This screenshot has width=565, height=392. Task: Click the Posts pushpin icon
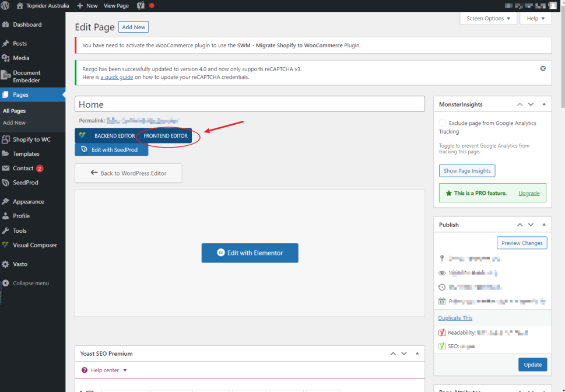tap(5, 44)
